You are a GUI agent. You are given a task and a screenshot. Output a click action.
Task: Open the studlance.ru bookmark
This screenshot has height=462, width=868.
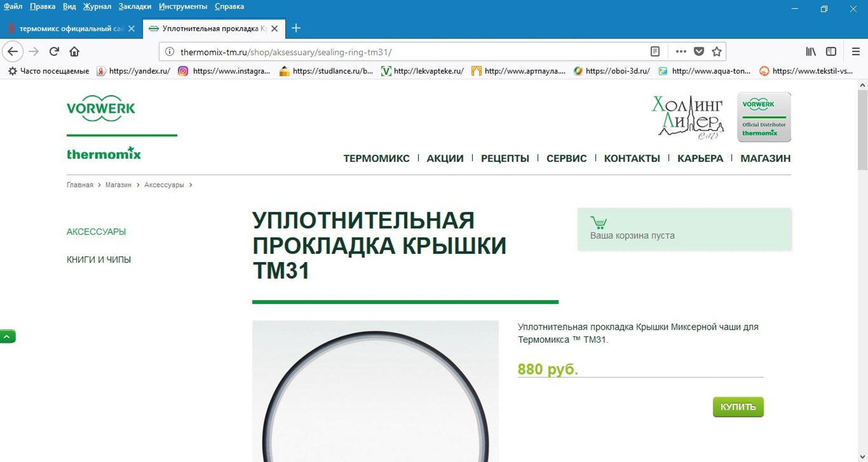point(326,71)
